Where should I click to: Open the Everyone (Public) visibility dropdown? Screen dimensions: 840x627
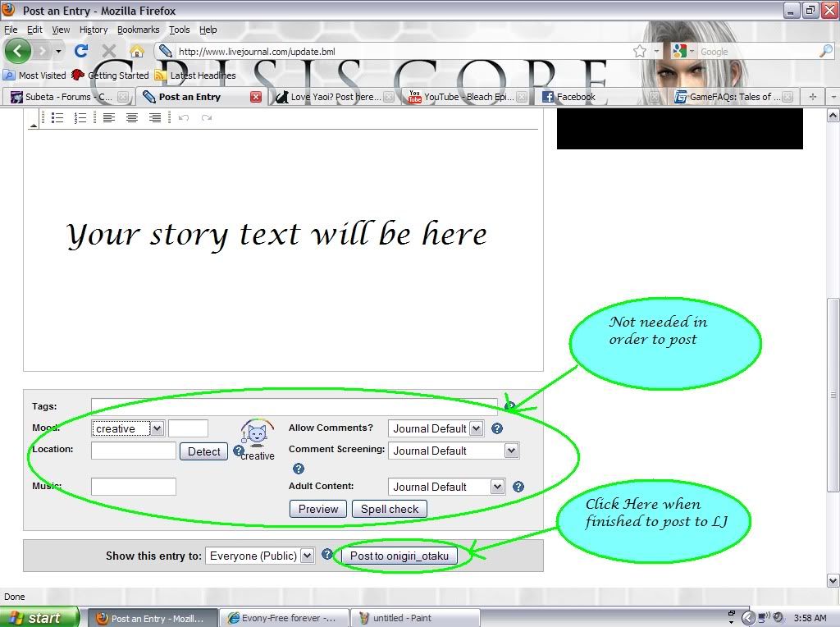pos(259,556)
